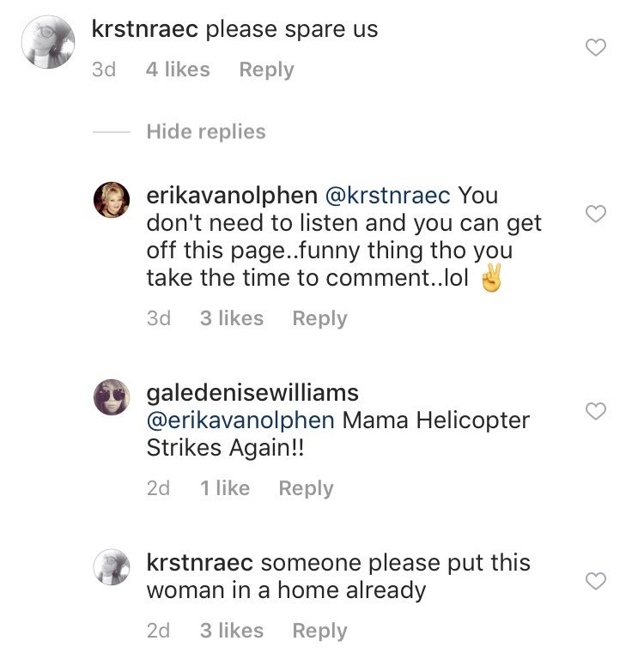This screenshot has width=644, height=653.
Task: Like galedenisewilliams' Mama Helicopter comment
Action: coord(596,412)
